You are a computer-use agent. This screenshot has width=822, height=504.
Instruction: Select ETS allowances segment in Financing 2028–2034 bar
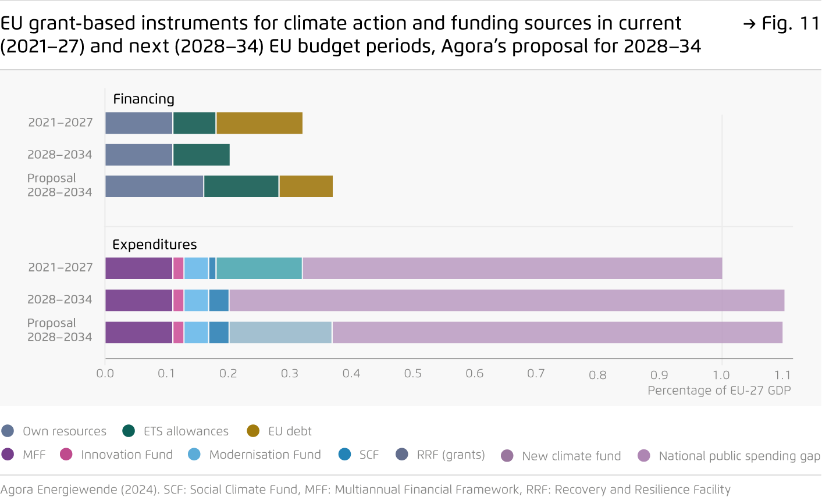(201, 155)
